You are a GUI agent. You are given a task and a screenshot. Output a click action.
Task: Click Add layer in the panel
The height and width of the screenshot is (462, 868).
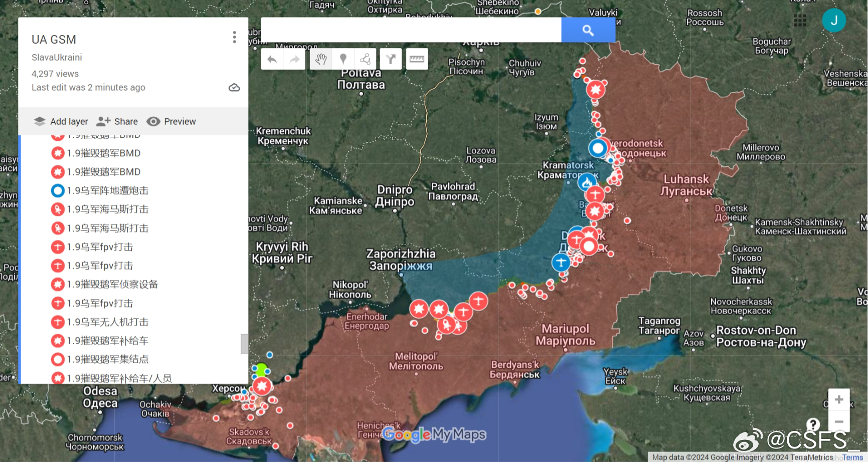coord(61,121)
